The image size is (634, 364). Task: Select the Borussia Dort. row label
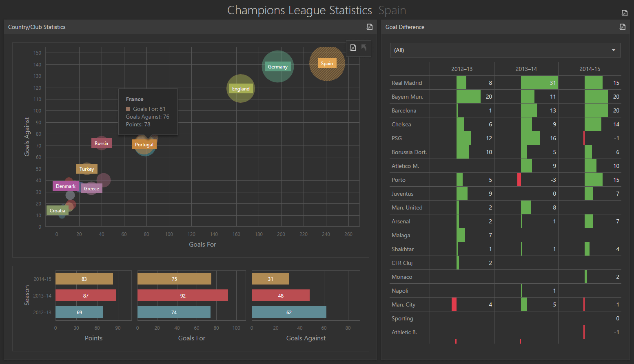pos(409,152)
